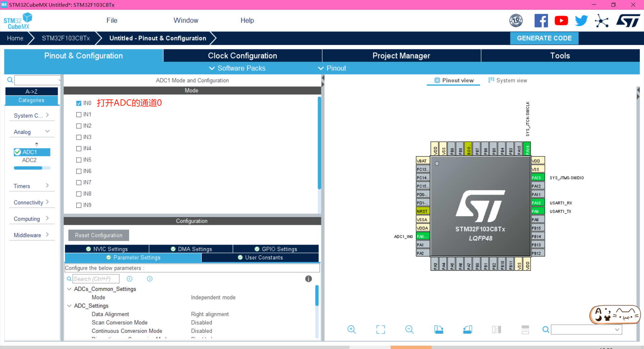Screen dimensions: 644x349
Task: Go to next parameter search result
Action: click(x=150, y=279)
